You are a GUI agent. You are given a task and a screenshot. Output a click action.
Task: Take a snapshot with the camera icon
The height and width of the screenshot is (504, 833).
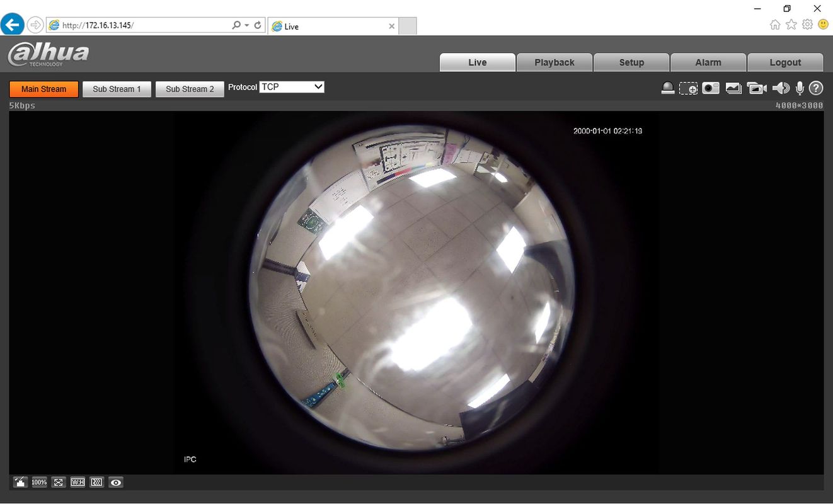[x=711, y=89]
